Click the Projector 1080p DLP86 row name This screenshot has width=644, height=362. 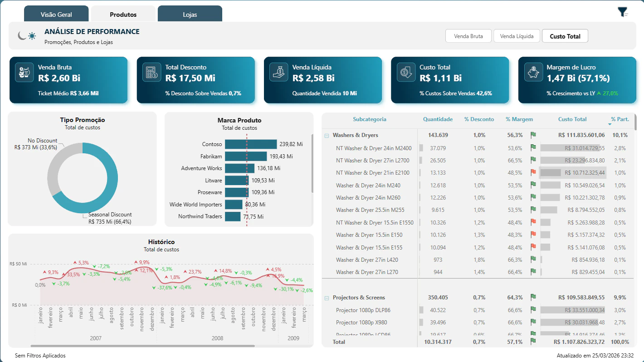tap(363, 310)
